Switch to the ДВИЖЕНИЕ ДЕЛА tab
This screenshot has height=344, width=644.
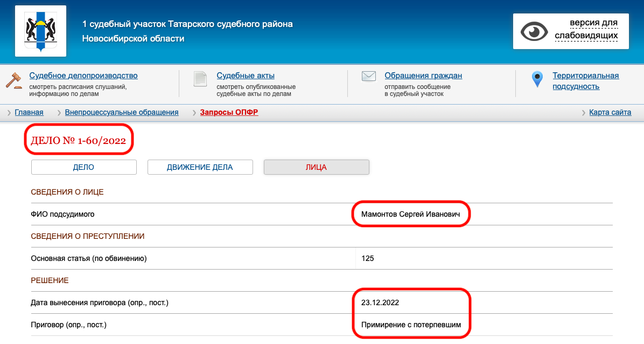[x=200, y=167]
